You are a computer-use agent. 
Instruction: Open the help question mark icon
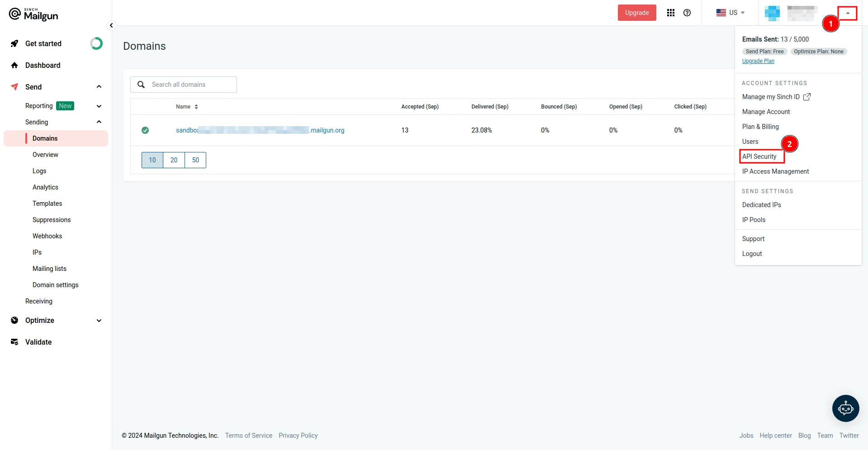tap(687, 13)
